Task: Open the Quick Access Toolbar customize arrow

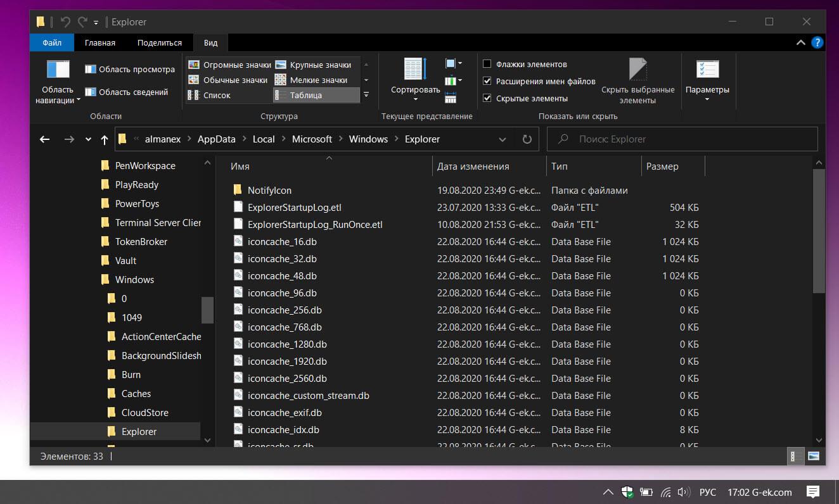Action: tap(96, 22)
